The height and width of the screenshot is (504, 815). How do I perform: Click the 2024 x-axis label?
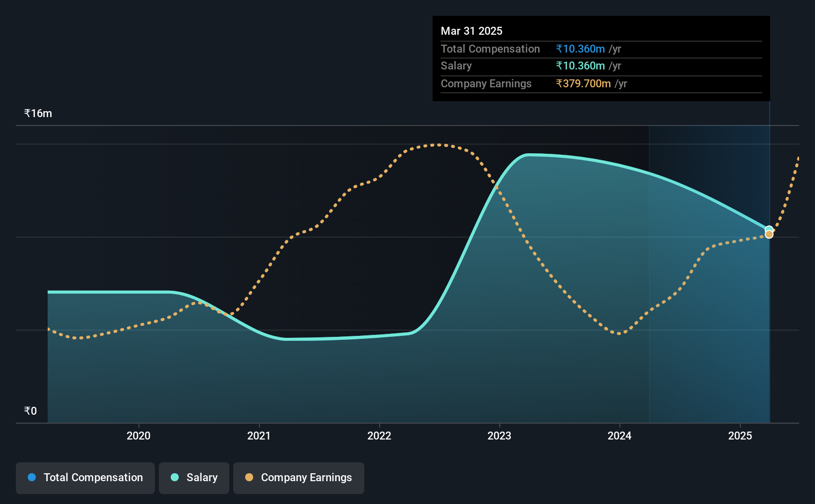[x=619, y=436]
